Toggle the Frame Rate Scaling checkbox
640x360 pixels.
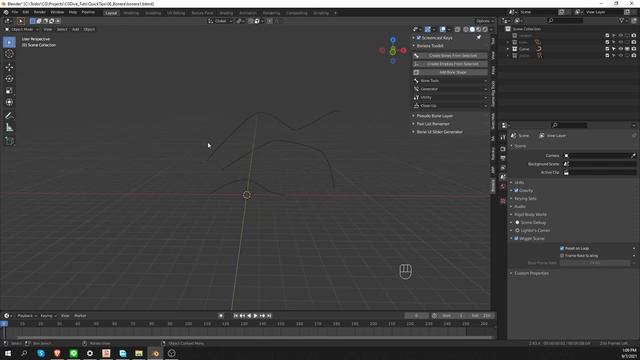click(562, 256)
